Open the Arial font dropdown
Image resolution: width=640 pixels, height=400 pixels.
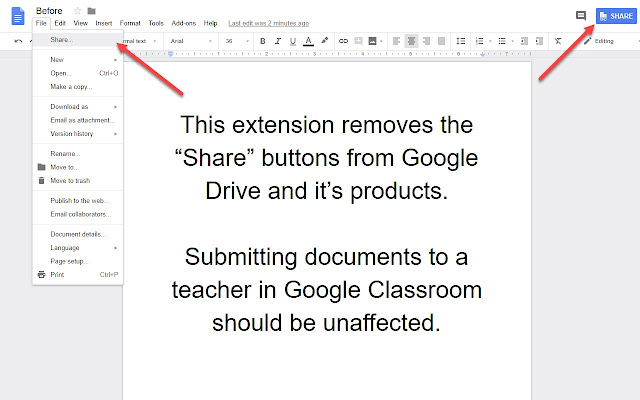click(191, 41)
